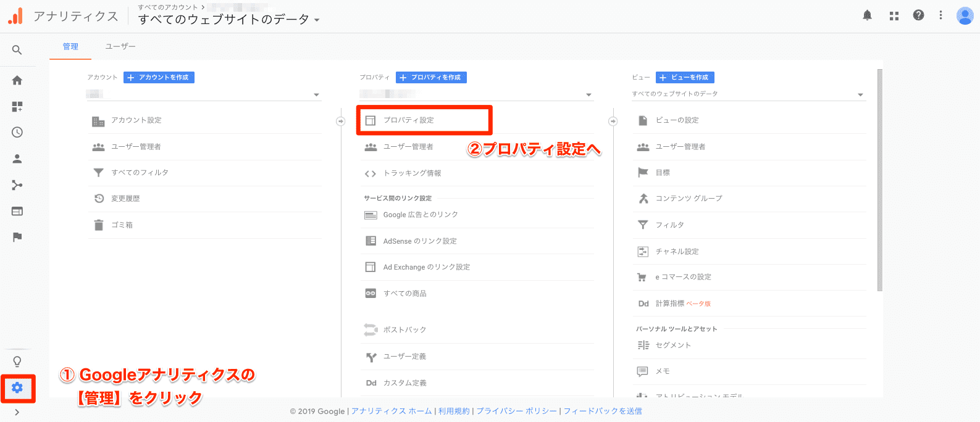This screenshot has height=422, width=980.
Task: Open Realtime clock icon in sidebar
Action: click(x=17, y=132)
